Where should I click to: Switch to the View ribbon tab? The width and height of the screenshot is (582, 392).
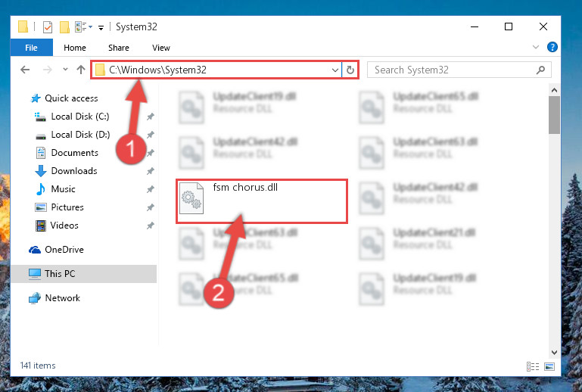[x=161, y=48]
